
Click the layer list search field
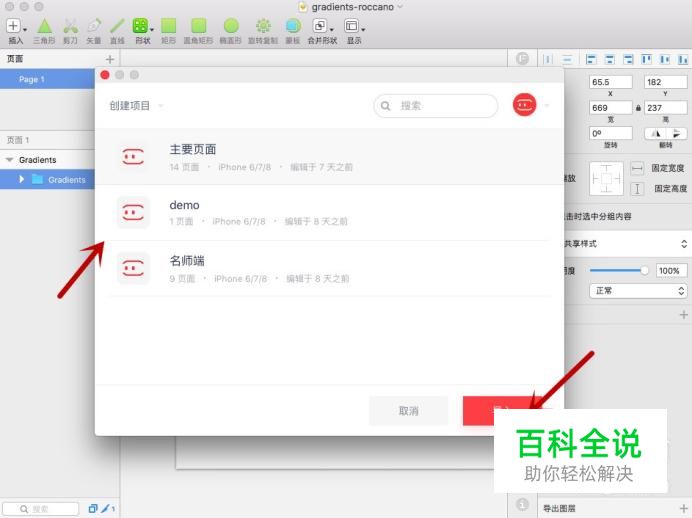(41, 509)
